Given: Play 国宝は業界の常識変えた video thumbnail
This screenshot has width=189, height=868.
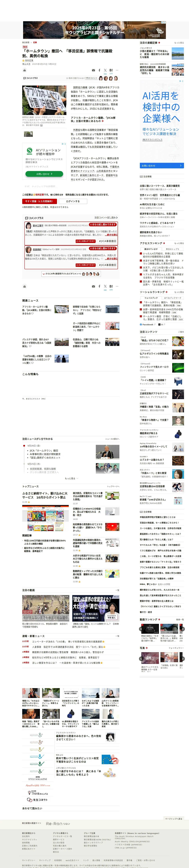Looking at the screenshot, I should click(x=96, y=608).
